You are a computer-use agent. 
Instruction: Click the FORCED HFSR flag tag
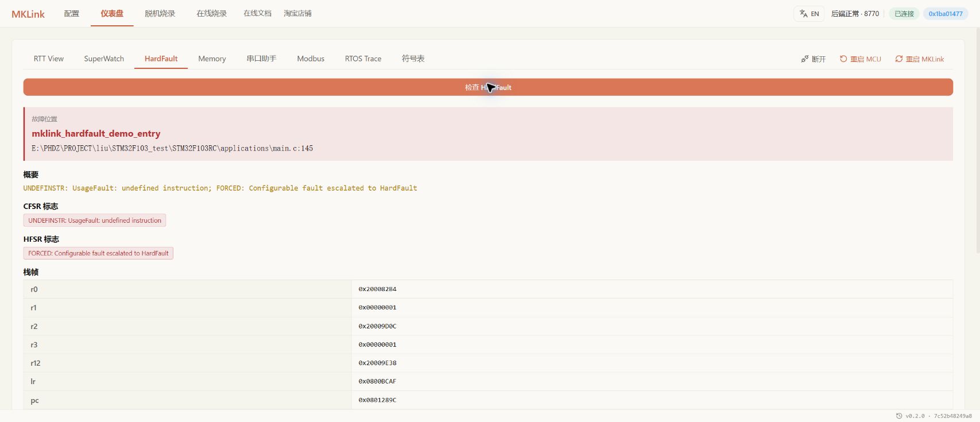pos(98,253)
